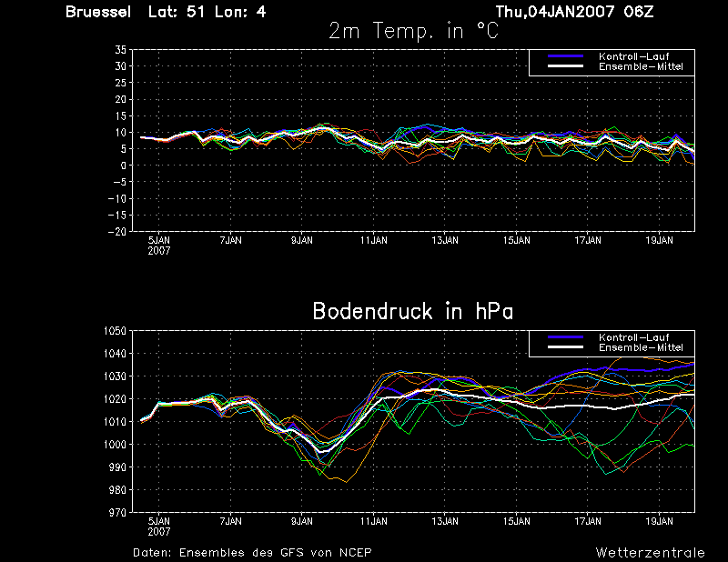
Task: Click the 1050 label on pressure y-axis
Action: tap(115, 331)
